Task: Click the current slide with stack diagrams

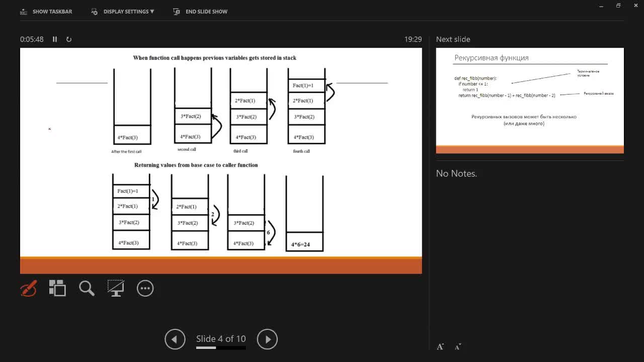Action: point(221,161)
